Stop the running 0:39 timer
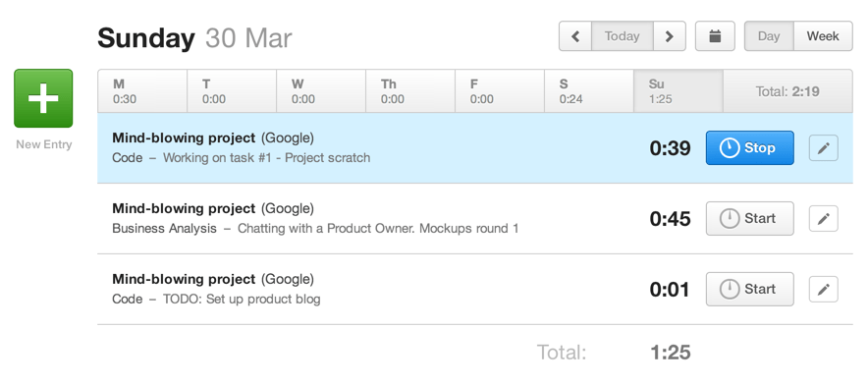Image resolution: width=868 pixels, height=385 pixels. point(749,148)
